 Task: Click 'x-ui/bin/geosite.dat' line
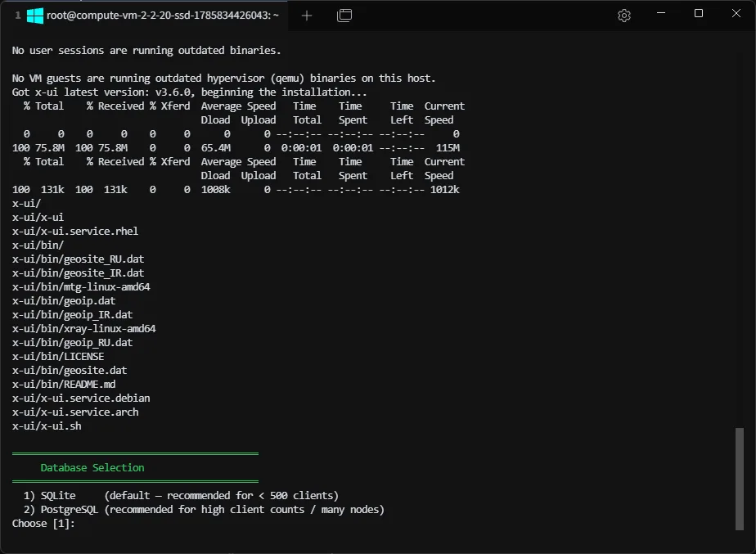[70, 371]
